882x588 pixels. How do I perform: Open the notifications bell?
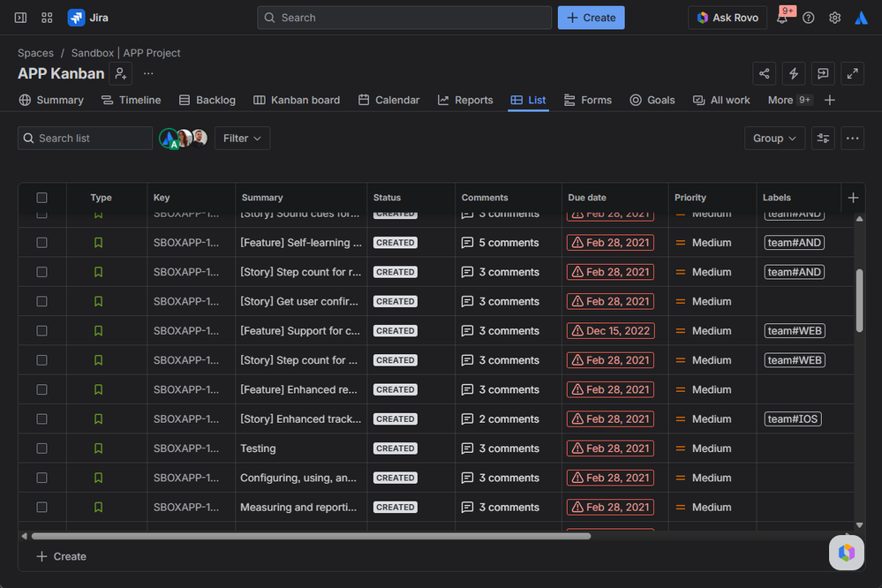coord(782,18)
